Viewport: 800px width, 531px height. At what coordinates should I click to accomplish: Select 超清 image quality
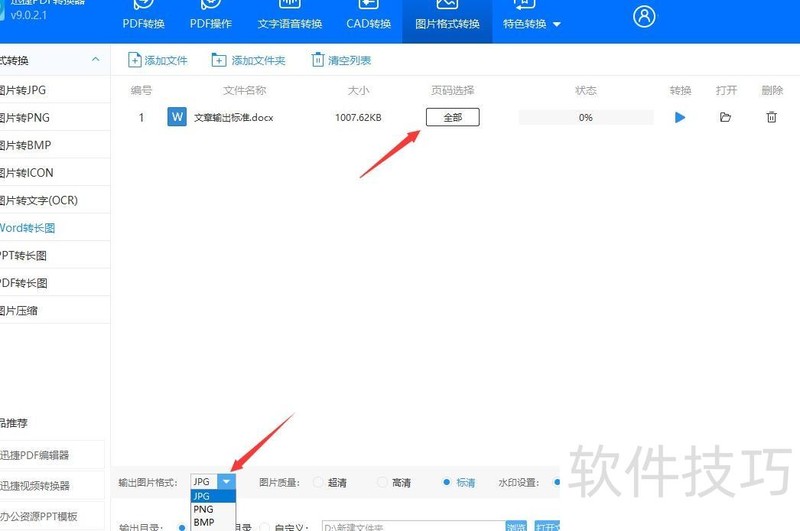click(318, 482)
